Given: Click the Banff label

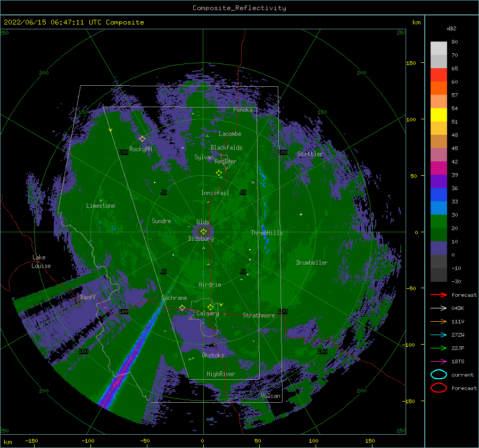Looking at the screenshot, I should [x=88, y=297].
